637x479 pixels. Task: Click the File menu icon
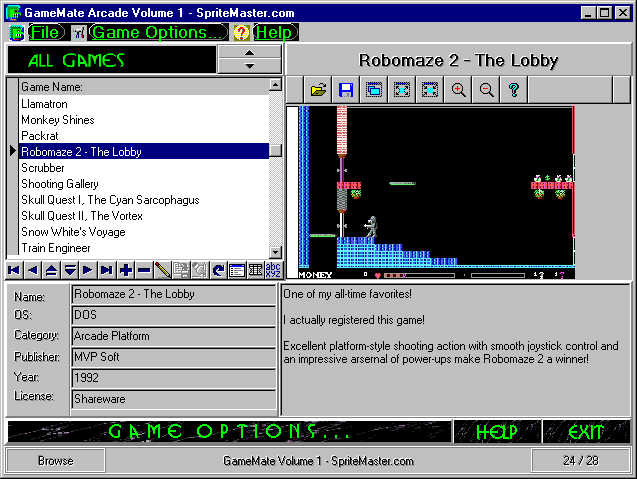17,33
